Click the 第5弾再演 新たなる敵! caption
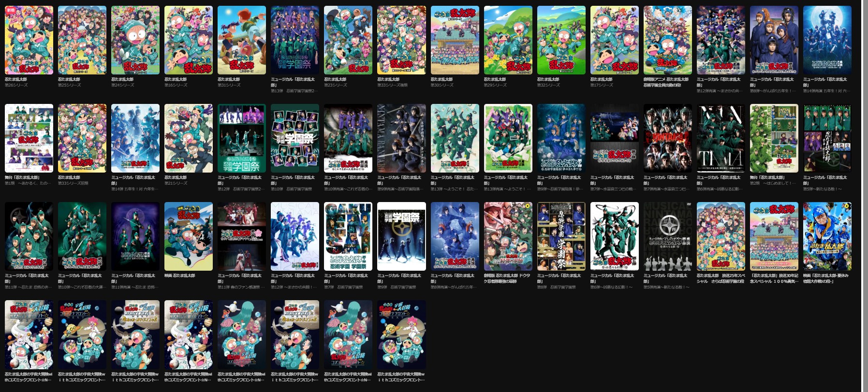Viewport: 868px width, 392px height. tap(667, 287)
